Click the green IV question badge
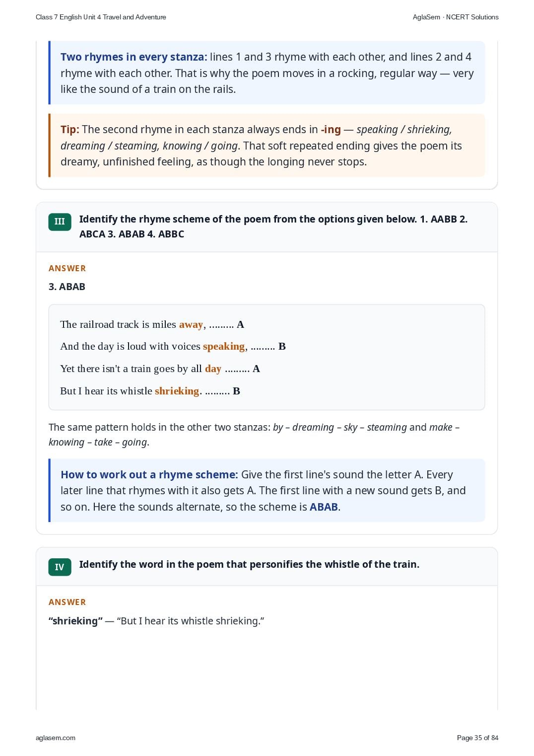This screenshot has width=534, height=756. pyautogui.click(x=60, y=567)
